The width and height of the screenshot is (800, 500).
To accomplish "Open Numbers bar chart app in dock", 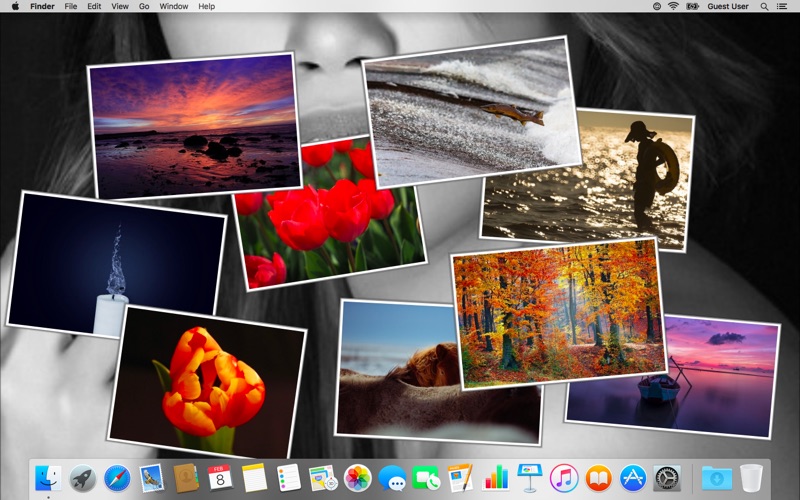I will tap(495, 479).
